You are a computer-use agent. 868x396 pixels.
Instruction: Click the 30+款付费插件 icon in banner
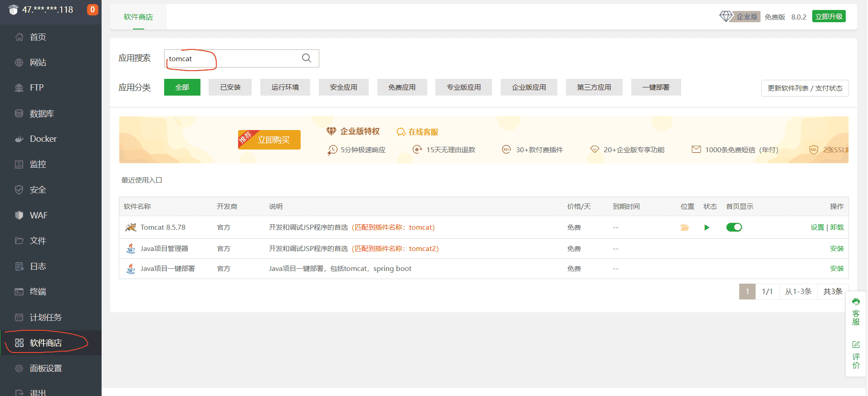[x=507, y=150]
